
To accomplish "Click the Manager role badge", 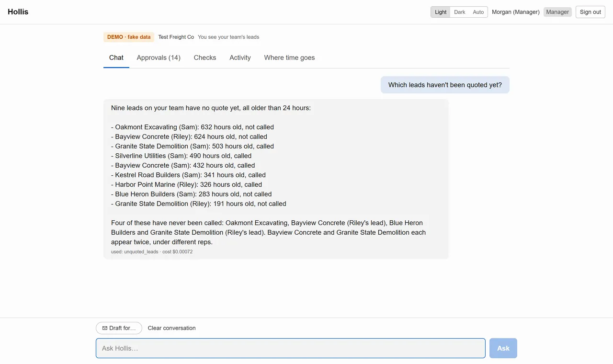I will pyautogui.click(x=557, y=12).
